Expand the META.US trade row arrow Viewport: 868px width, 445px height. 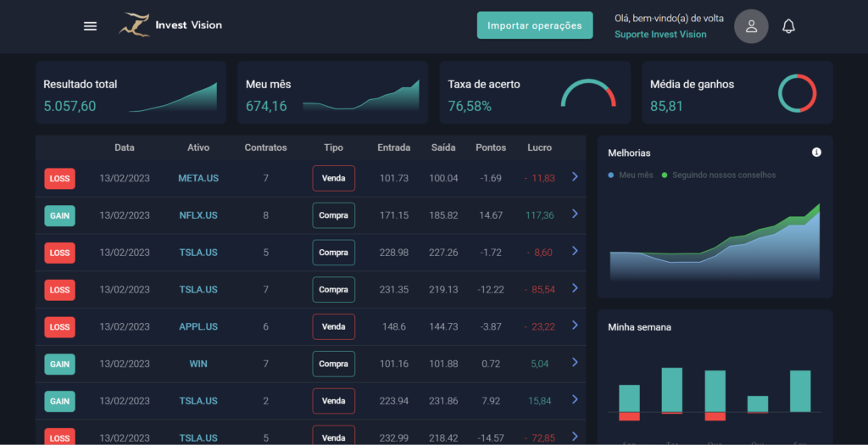click(x=575, y=176)
